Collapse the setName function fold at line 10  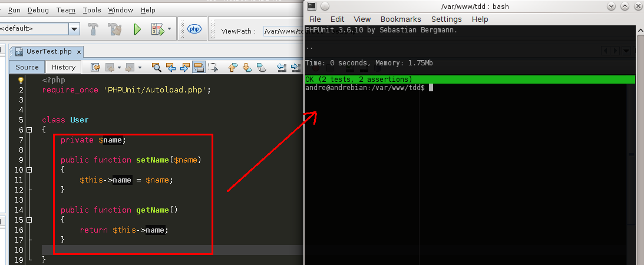pyautogui.click(x=29, y=170)
